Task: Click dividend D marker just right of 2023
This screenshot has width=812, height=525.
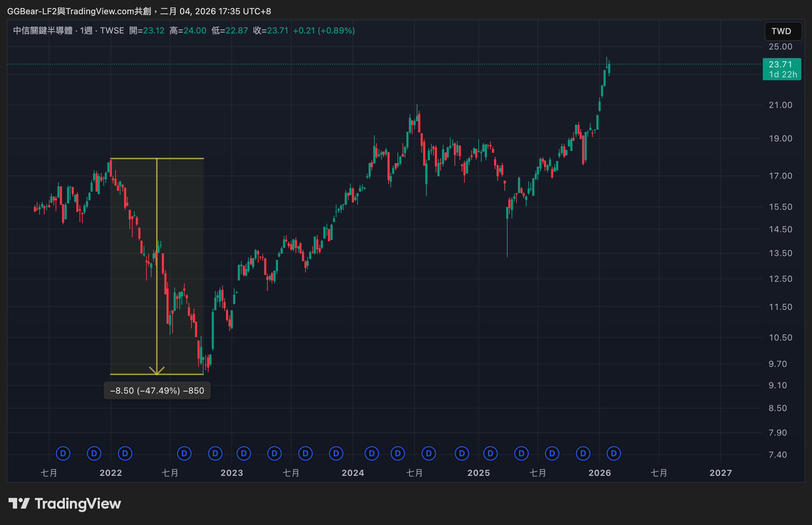Action: pos(244,453)
